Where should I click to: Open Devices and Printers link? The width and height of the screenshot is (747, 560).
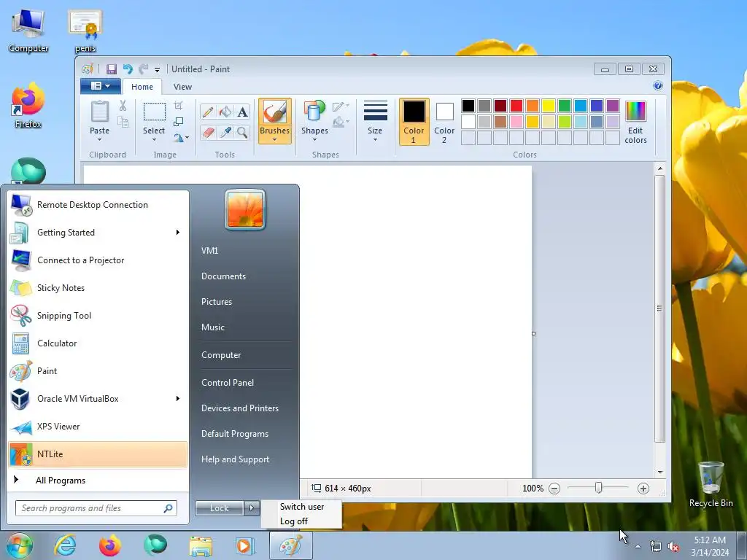[x=239, y=408]
